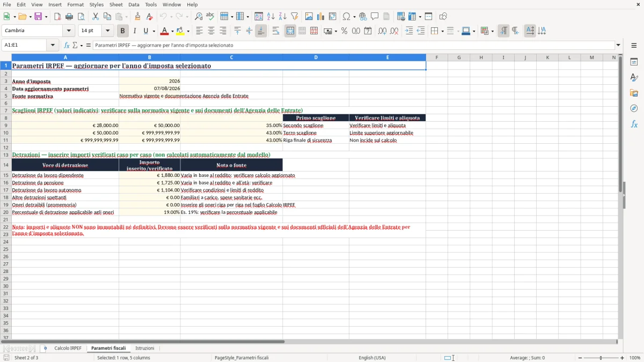
Task: Toggle Merge and Center Cells
Action: pos(290,31)
